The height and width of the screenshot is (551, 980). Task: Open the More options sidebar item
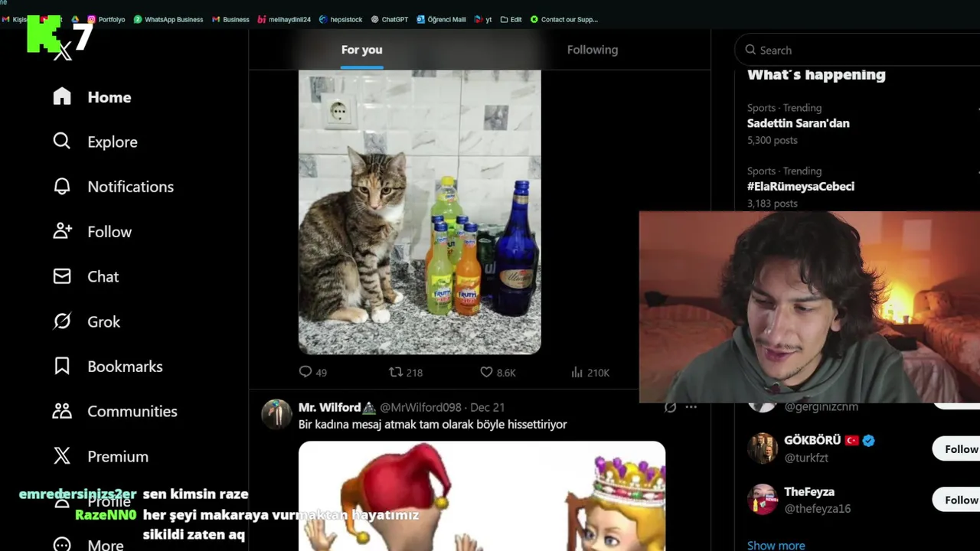88,545
